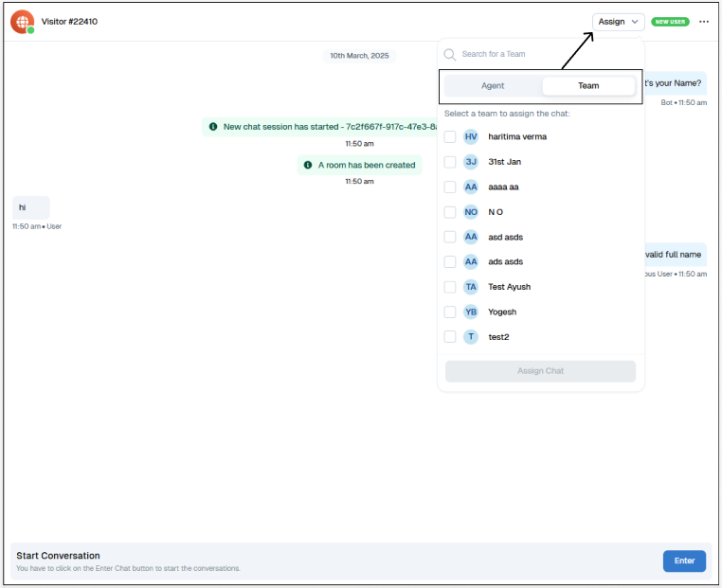Click the AA avatar beside ads asds
Image resolution: width=722 pixels, height=588 pixels.
471,261
